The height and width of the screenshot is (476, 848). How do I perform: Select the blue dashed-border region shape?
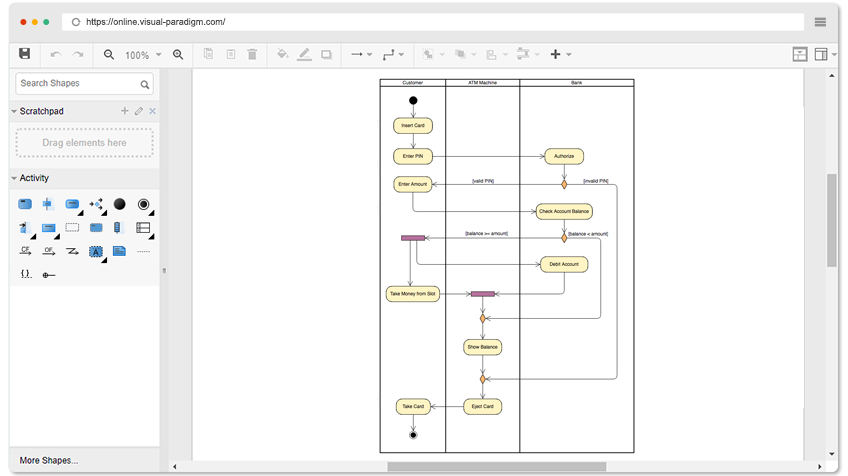point(96,228)
